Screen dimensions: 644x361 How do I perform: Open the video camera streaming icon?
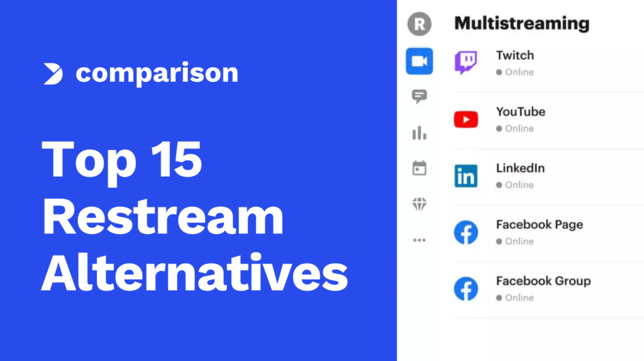pos(419,61)
